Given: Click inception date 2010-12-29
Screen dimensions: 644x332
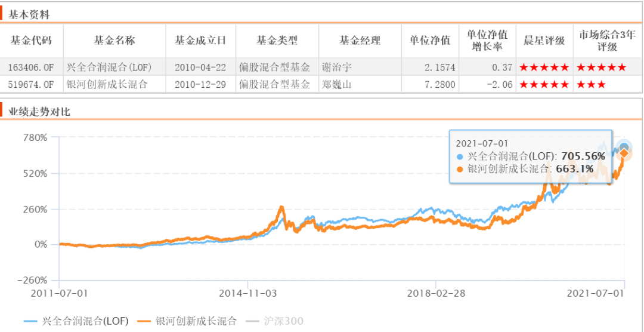Looking at the screenshot, I should [x=200, y=84].
